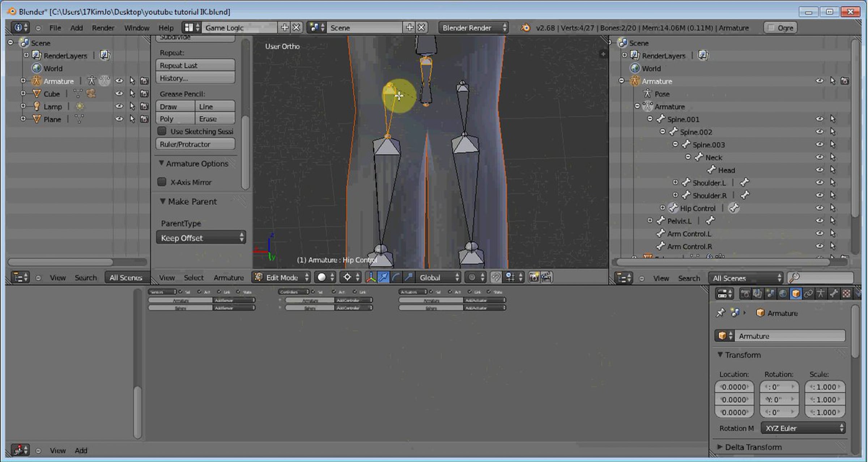
Task: Check the Use Sketching Sessions option
Action: [162, 131]
